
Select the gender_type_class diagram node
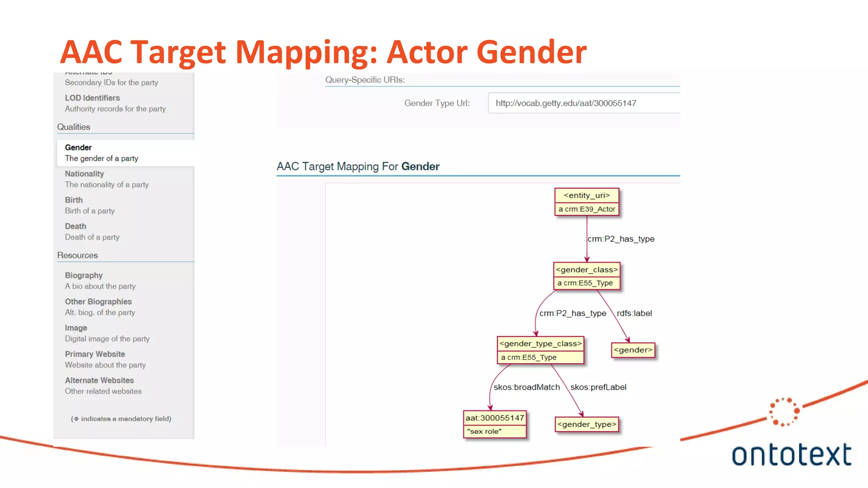540,350
